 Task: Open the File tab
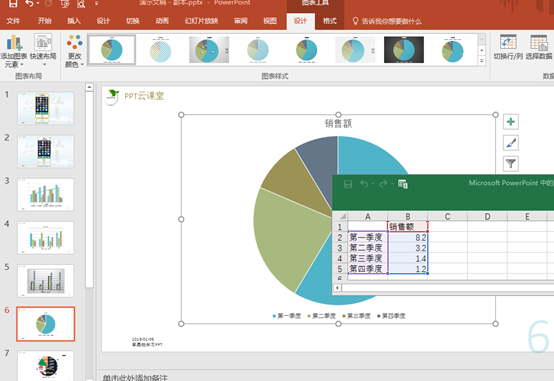(13, 21)
